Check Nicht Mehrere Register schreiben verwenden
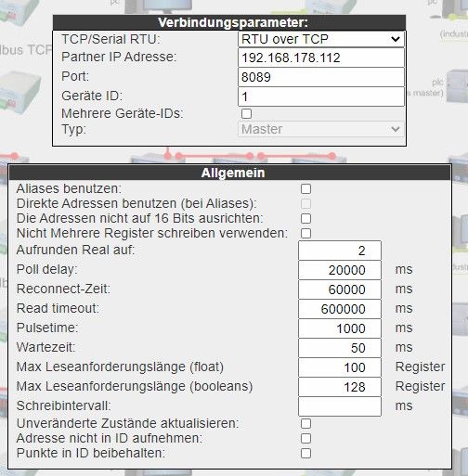The height and width of the screenshot is (476, 468). pos(305,234)
